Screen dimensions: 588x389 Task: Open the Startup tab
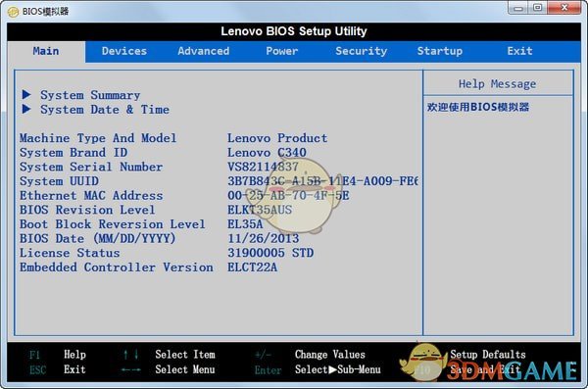coord(439,51)
